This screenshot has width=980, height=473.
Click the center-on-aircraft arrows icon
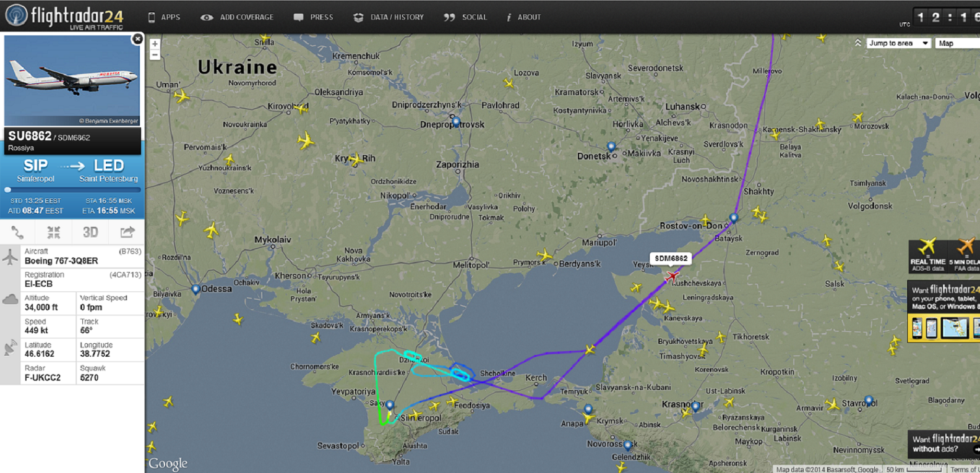pos(54,232)
